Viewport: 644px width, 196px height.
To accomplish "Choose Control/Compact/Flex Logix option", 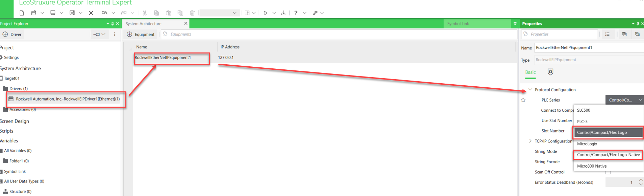I will (608, 132).
